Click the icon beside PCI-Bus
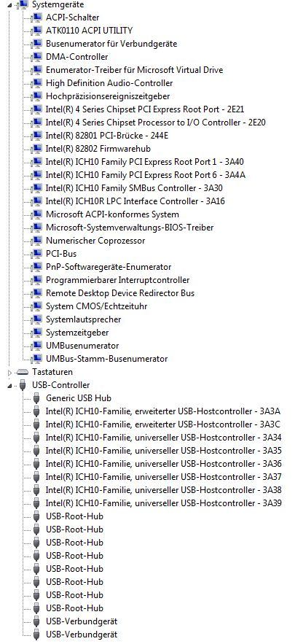Screen dimensions: 295x644 [x=36, y=254]
